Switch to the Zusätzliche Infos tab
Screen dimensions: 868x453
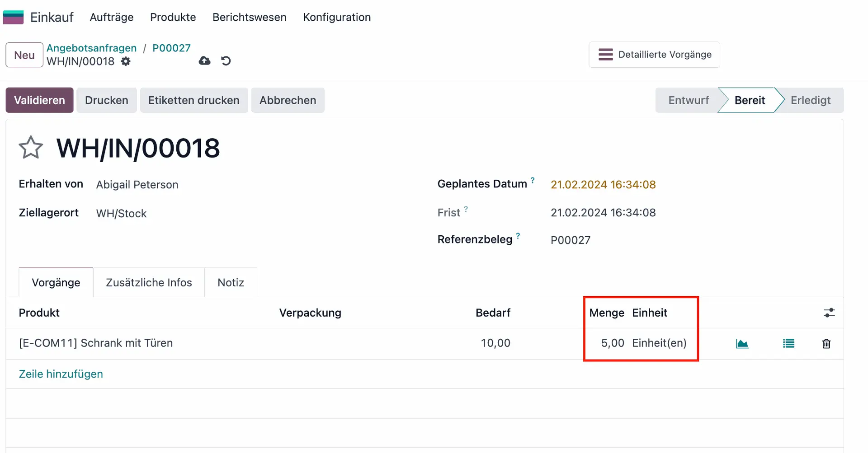click(149, 283)
